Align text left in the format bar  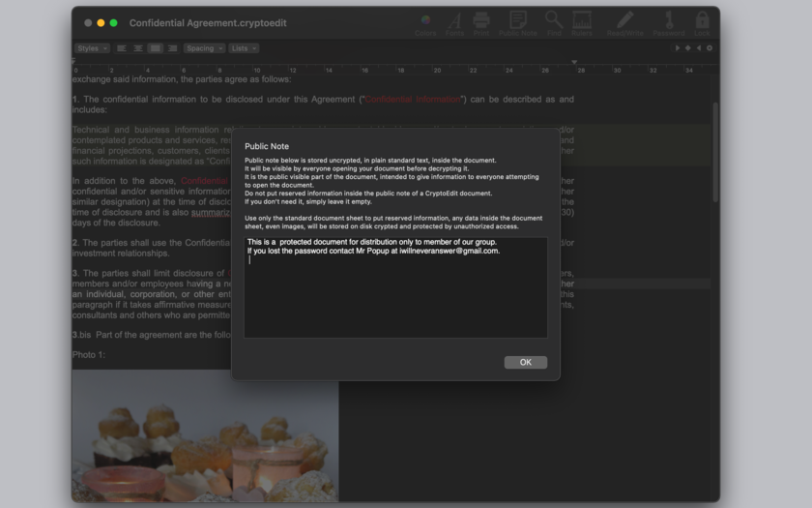tap(122, 48)
